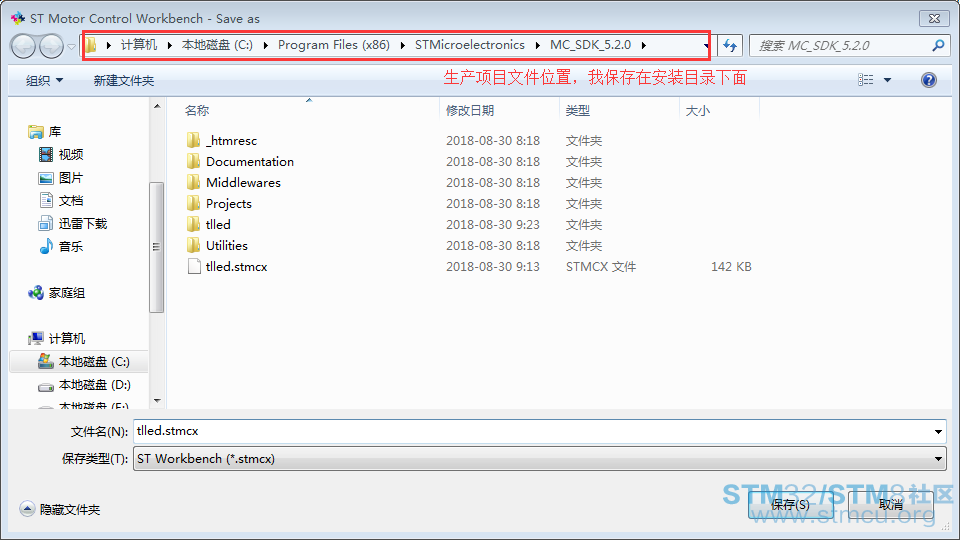Screen dimensions: 960x540
Task: Click the Utilities folder name
Action: [227, 245]
